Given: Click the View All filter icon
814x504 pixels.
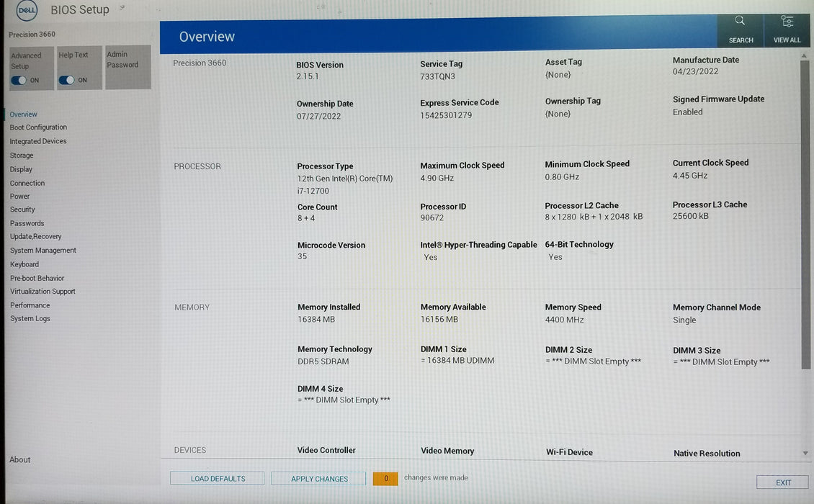Looking at the screenshot, I should tap(787, 22).
